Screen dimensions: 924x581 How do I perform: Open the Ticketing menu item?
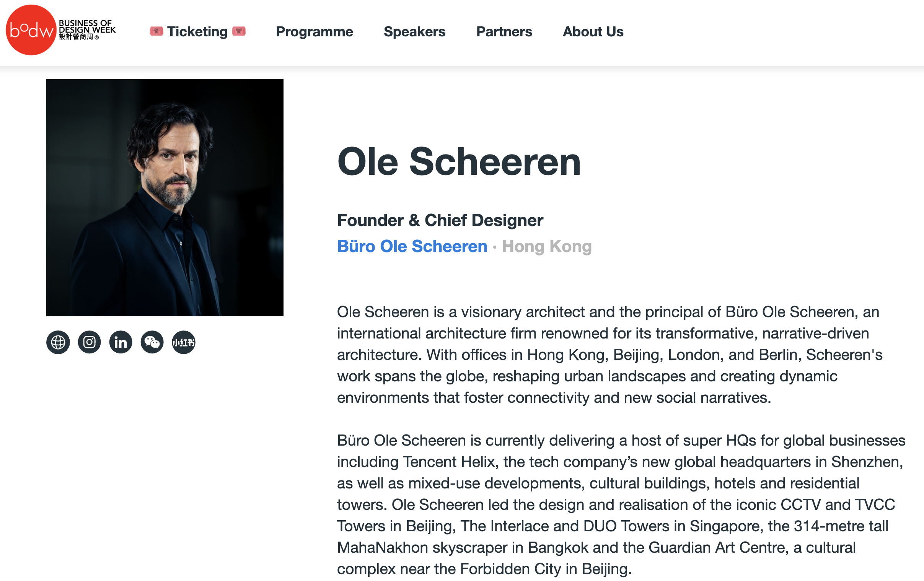click(197, 31)
